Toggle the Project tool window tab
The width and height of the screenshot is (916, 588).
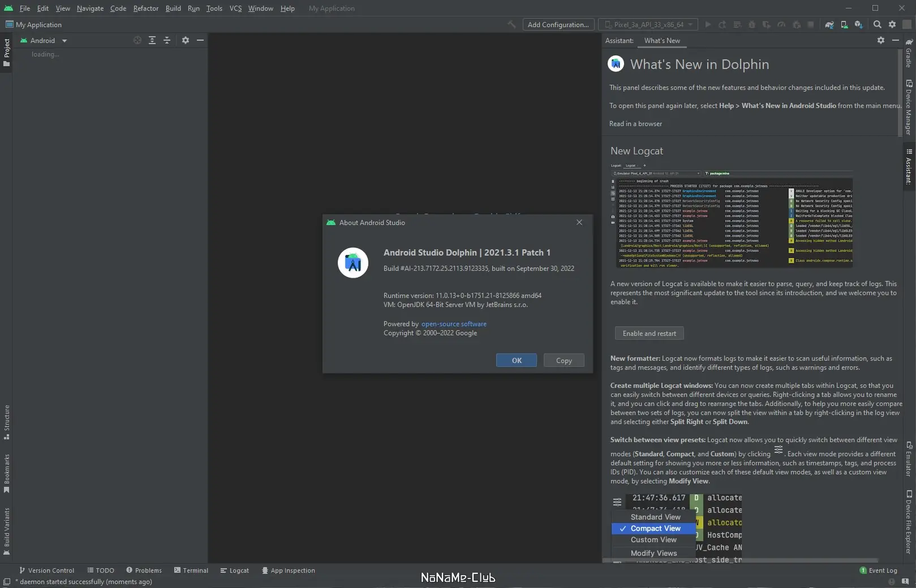click(x=6, y=53)
